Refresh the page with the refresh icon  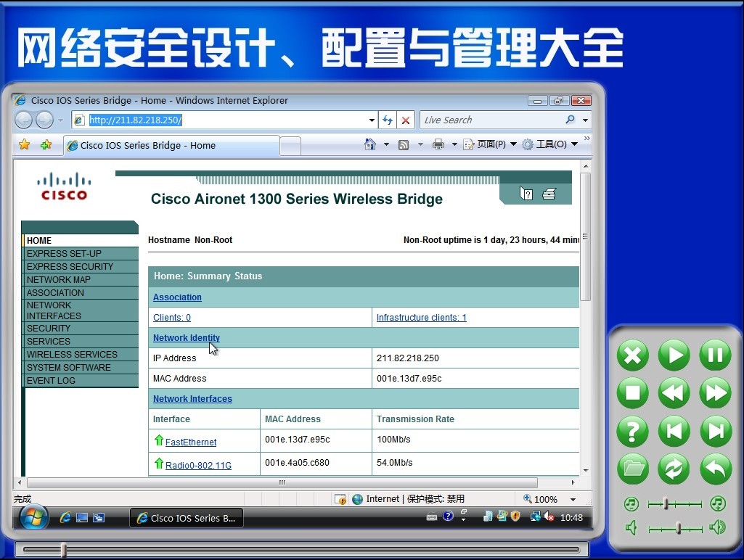388,120
